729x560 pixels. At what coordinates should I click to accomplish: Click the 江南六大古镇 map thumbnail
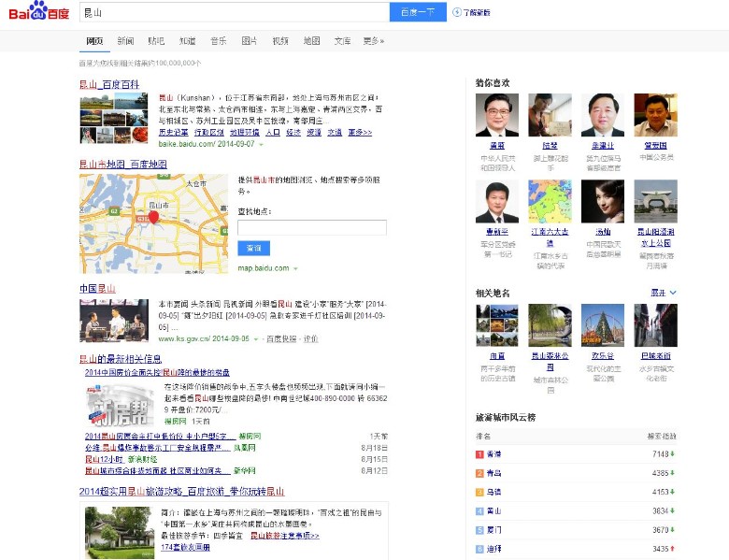tap(549, 201)
